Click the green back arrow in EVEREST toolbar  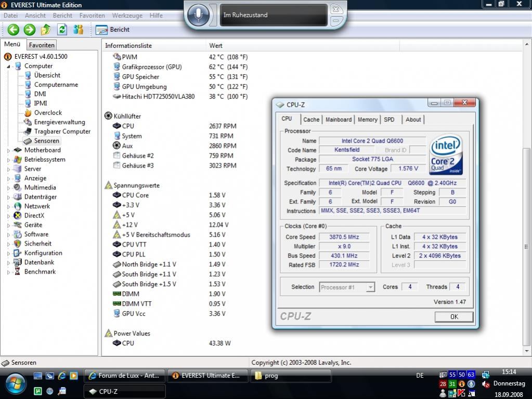13,30
